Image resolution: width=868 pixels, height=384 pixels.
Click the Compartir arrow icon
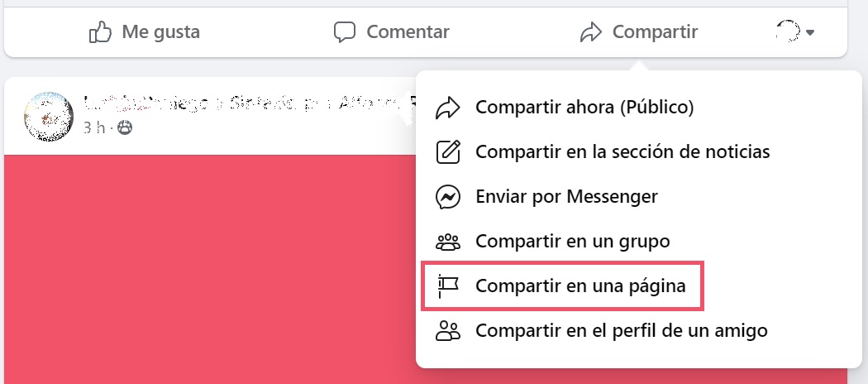590,32
